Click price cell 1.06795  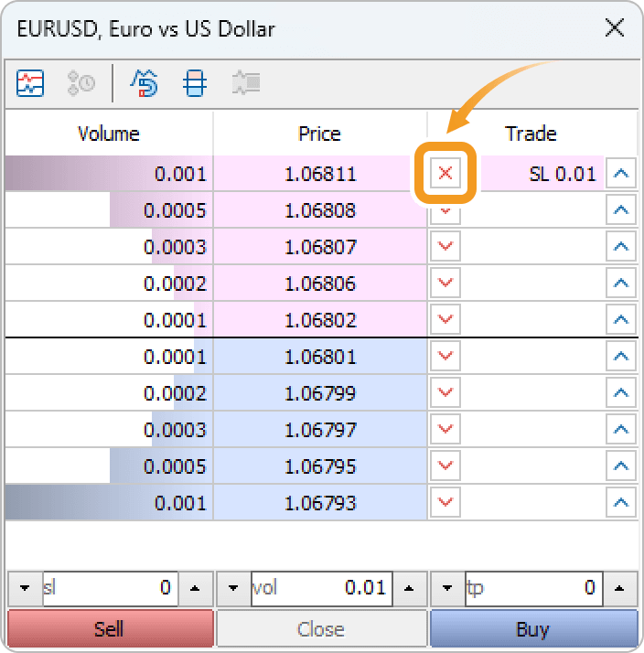[320, 466]
